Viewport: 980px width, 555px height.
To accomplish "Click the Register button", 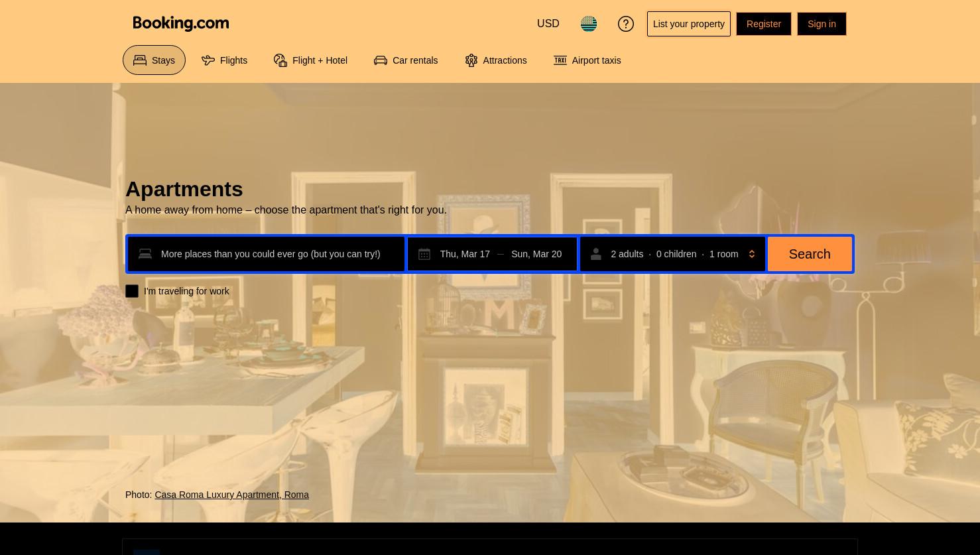I will [x=764, y=24].
